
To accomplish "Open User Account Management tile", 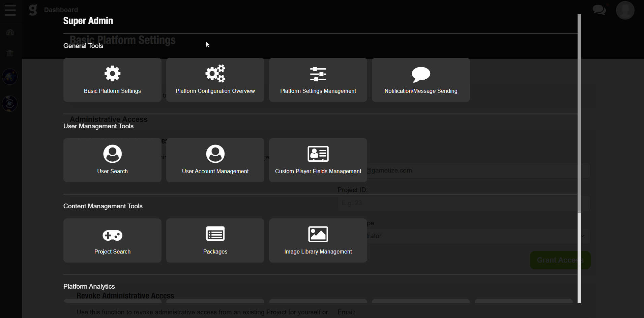I will (x=215, y=160).
